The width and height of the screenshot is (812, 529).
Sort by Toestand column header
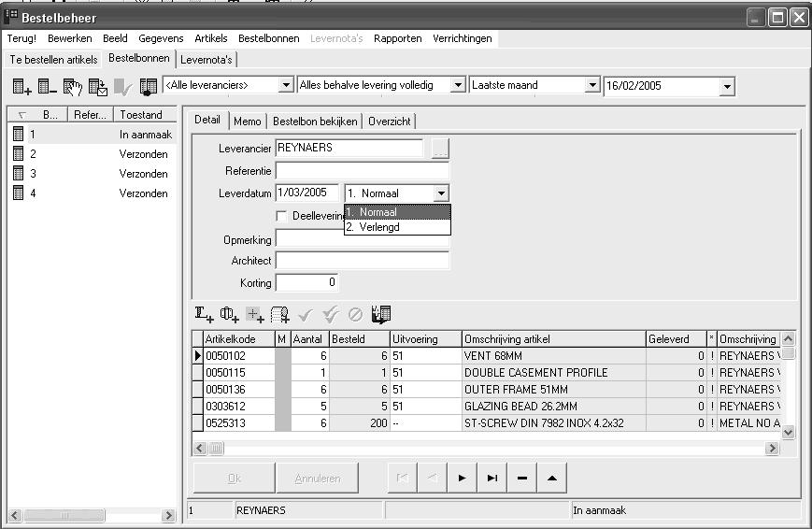145,115
